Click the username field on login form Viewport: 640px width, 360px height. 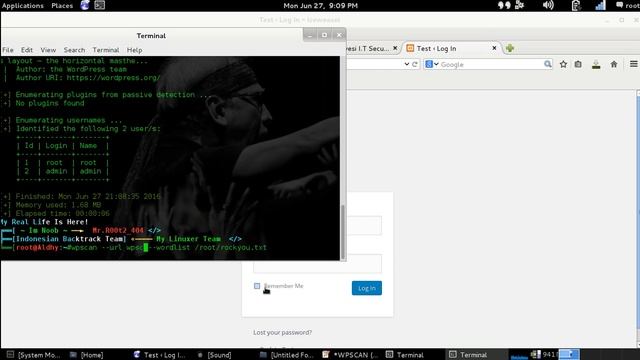318,225
